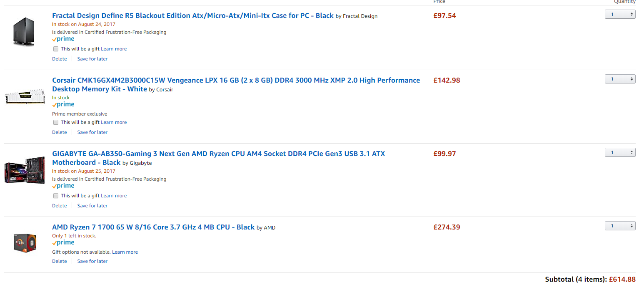The width and height of the screenshot is (644, 285).
Task: Save the AMD Ryzen 7 for later
Action: tap(92, 261)
